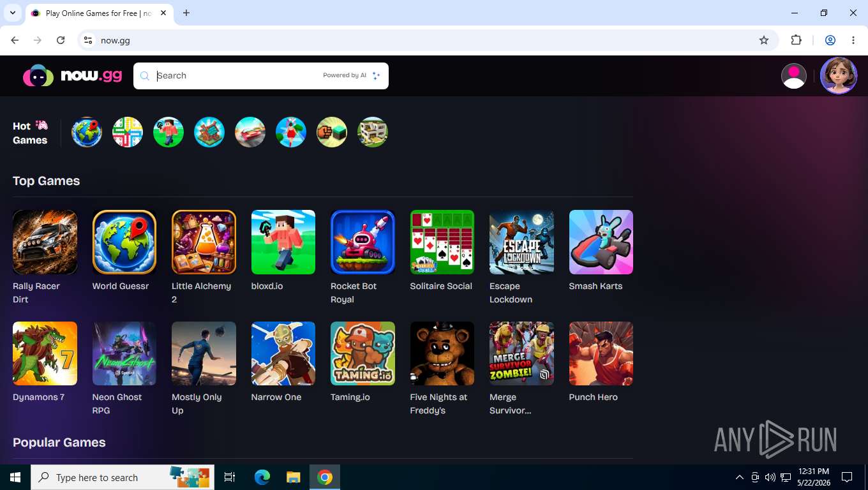Open Five Nights at Freddy's thumbnail
The height and width of the screenshot is (490, 868).
pos(442,353)
